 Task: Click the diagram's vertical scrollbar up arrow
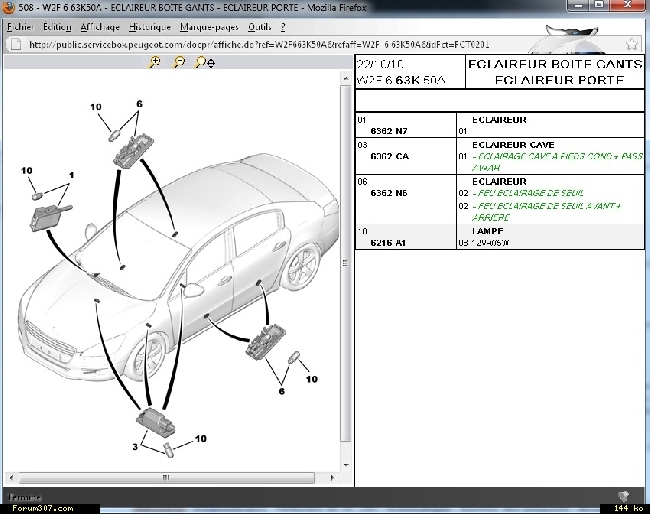pos(346,78)
